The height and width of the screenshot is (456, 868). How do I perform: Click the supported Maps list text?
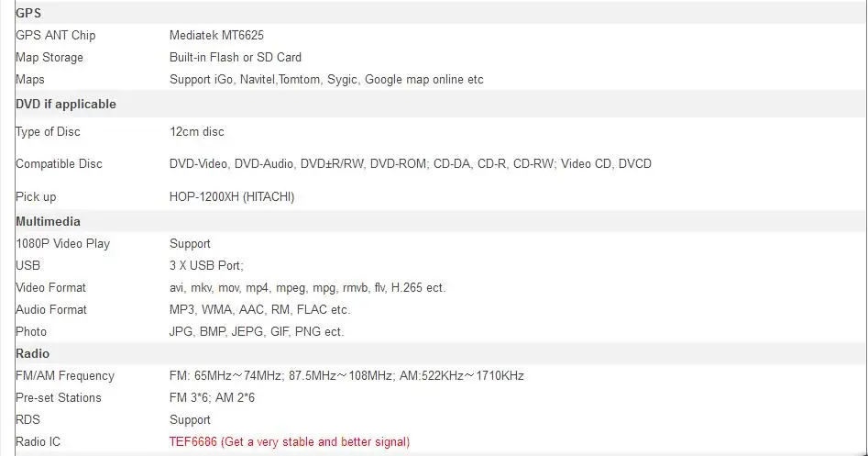click(x=326, y=80)
